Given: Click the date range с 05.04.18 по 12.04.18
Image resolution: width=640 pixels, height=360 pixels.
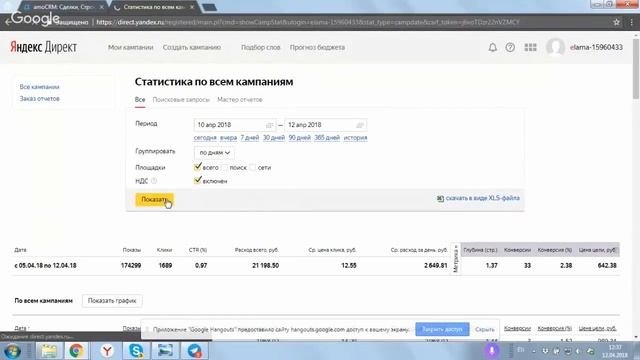Looking at the screenshot, I should coord(45,265).
